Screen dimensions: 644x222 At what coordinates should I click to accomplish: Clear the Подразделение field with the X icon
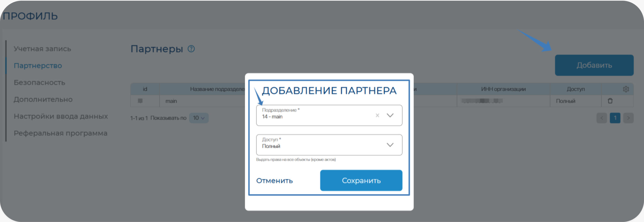click(377, 115)
